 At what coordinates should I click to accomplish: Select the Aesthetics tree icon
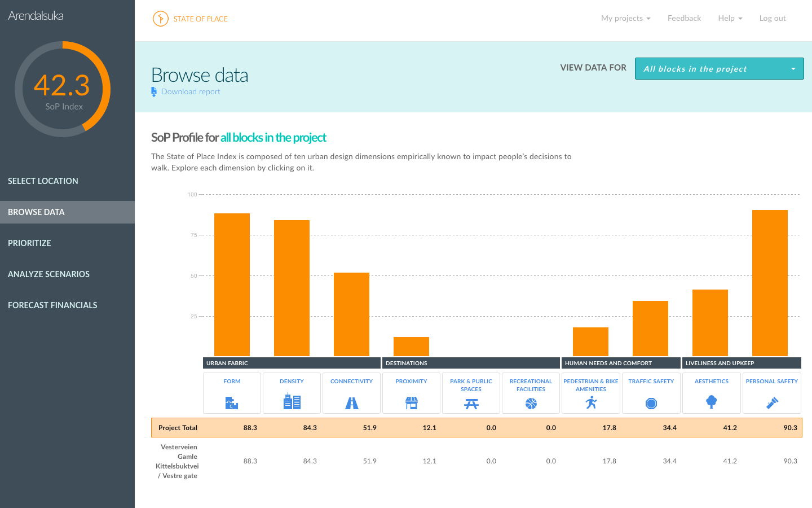click(x=712, y=402)
